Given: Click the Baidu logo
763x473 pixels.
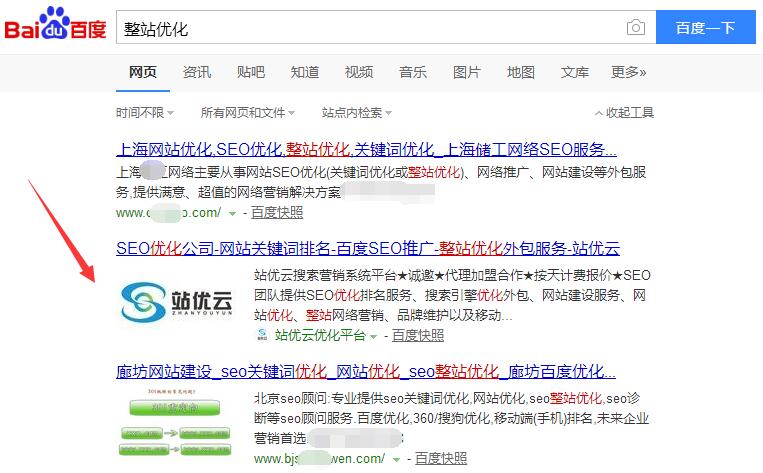Looking at the screenshot, I should [x=55, y=23].
